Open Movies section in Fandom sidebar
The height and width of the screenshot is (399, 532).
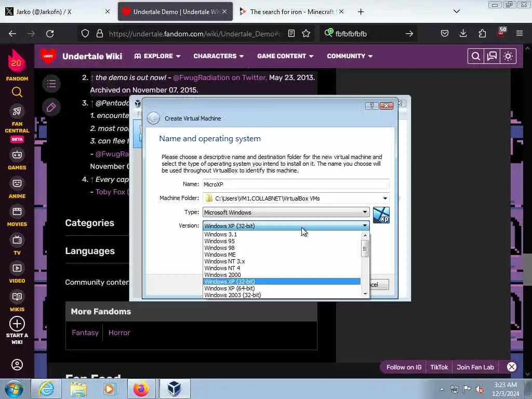(x=17, y=216)
